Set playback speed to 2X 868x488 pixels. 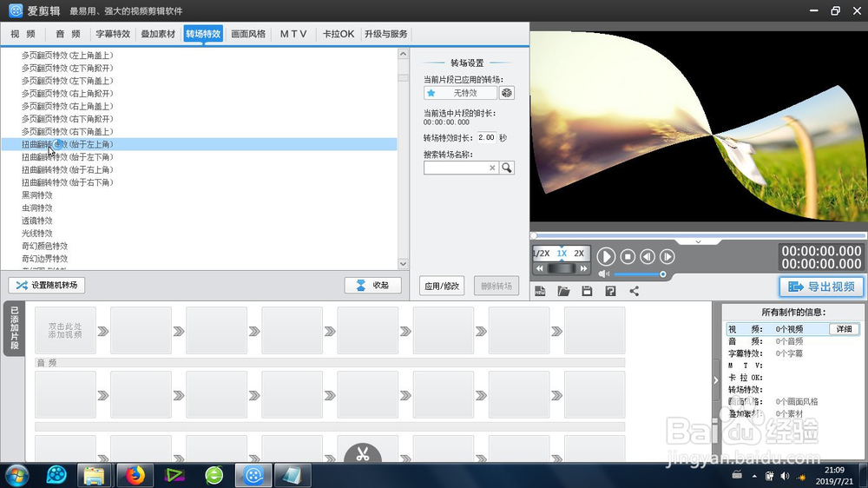tap(579, 254)
